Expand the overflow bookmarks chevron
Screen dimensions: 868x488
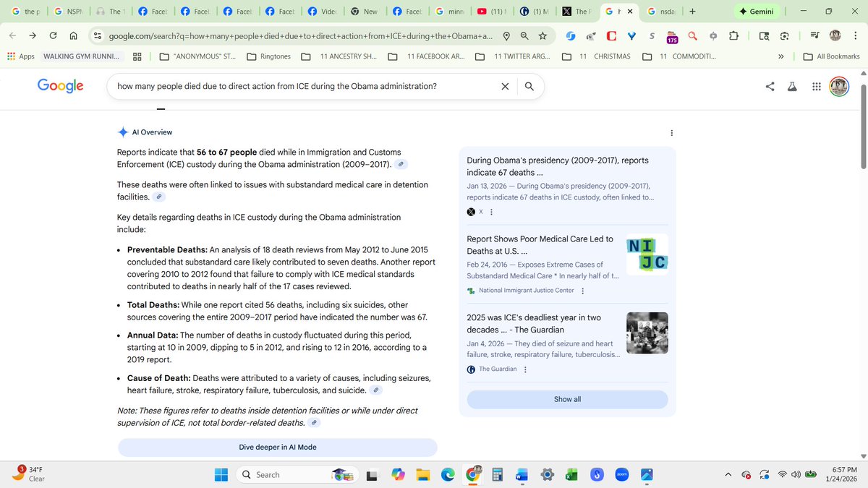tap(781, 56)
